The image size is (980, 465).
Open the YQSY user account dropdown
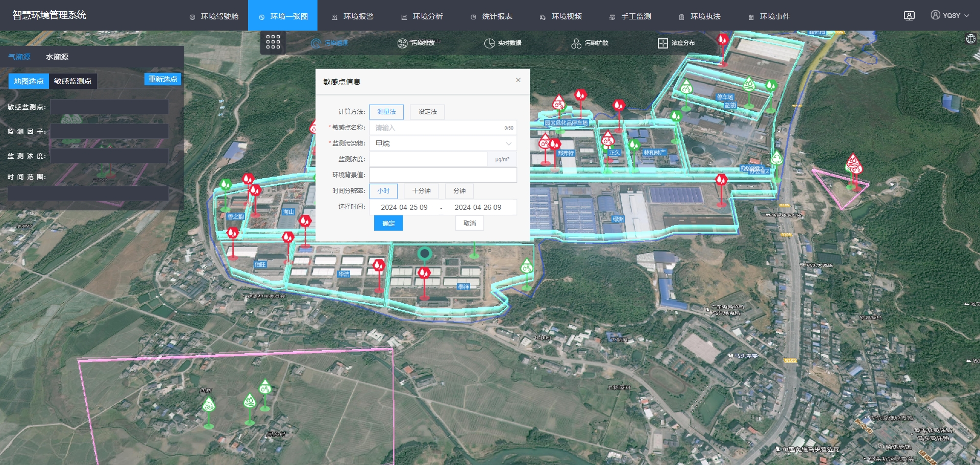[950, 16]
